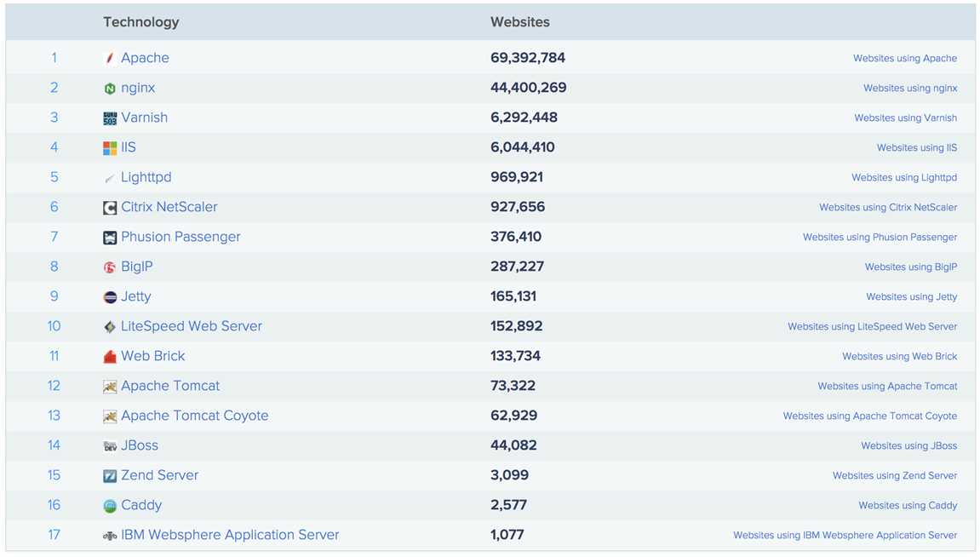Click rank number 17
This screenshot has height=557, width=980.
point(54,535)
